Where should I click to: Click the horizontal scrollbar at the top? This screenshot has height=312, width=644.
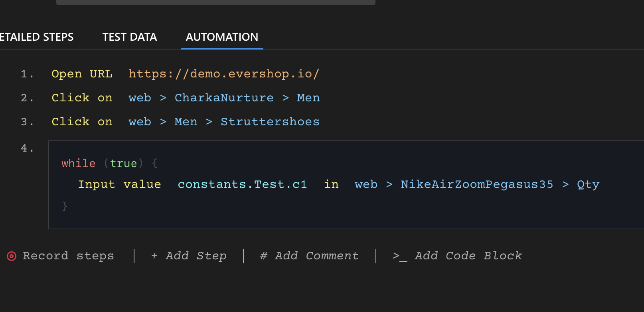[215, 2]
